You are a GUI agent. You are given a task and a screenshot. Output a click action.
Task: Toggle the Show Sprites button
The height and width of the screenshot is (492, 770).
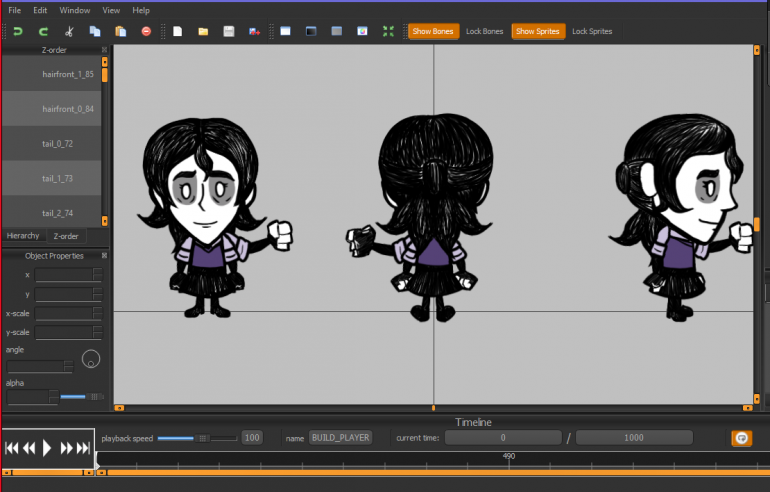tap(538, 32)
